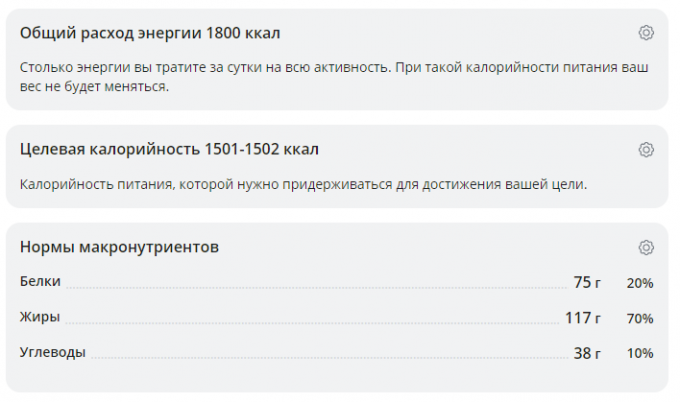The width and height of the screenshot is (680, 402).
Task: Click the 10% share for Углеводы
Action: pyautogui.click(x=640, y=354)
